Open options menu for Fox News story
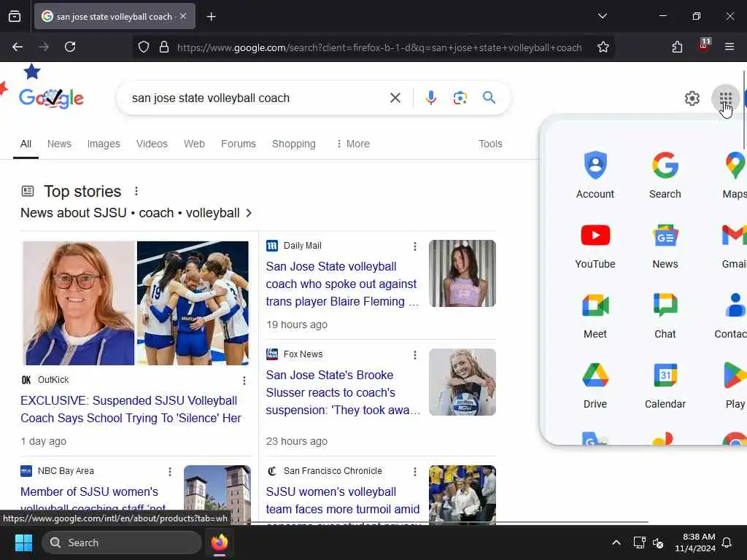The image size is (747, 560). pos(415,355)
